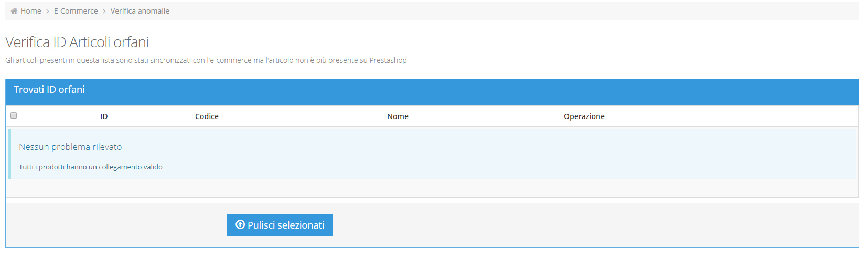Screen dimensions: 868x258
Task: Click the Nessun problema rilevato alert heading
Action: 70,147
